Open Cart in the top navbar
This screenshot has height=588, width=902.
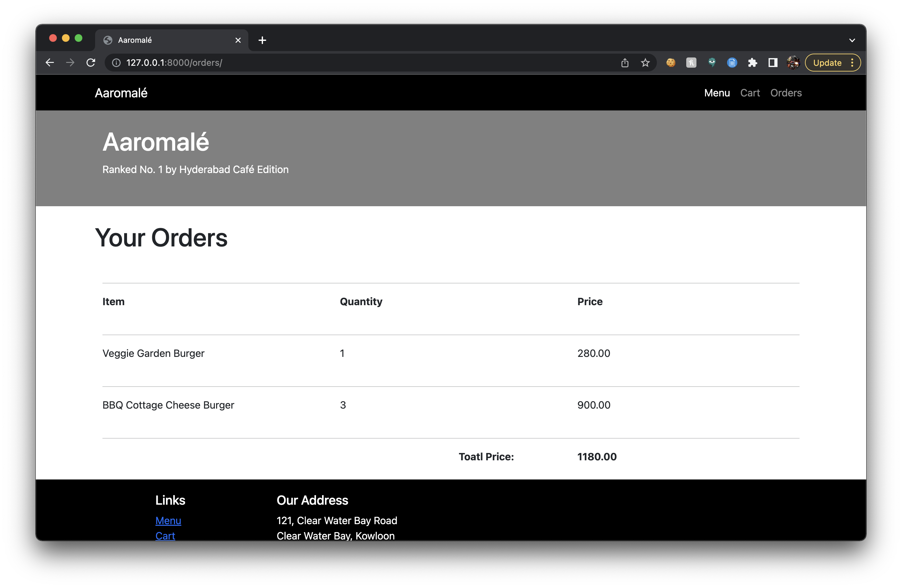point(750,93)
